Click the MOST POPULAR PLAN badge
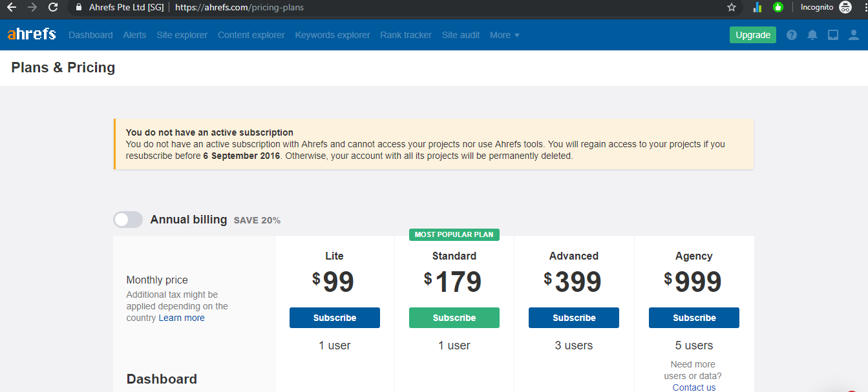This screenshot has width=868, height=392. click(x=454, y=234)
